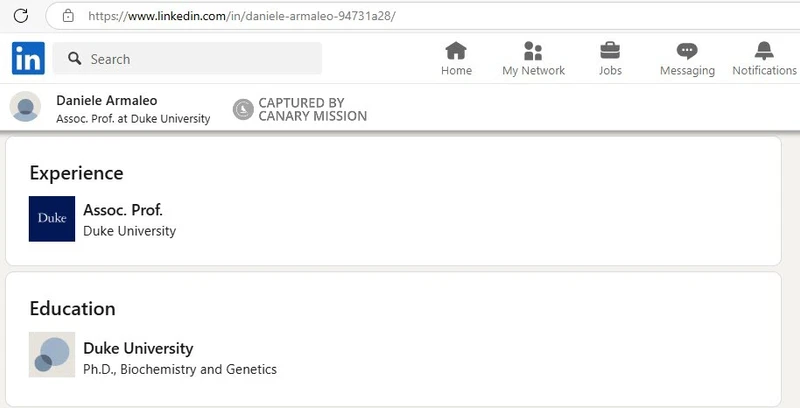800x408 pixels.
Task: Click the browser reload icon
Action: 21,16
